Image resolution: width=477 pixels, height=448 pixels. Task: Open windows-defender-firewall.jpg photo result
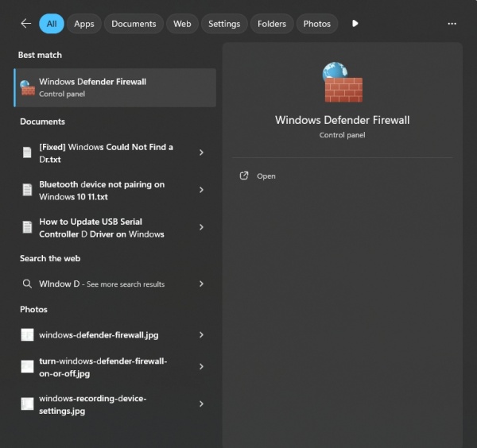click(x=115, y=335)
